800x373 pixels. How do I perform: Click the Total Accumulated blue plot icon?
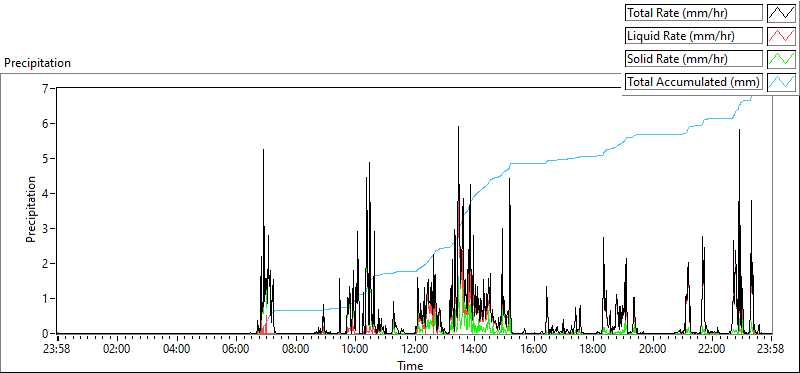(782, 82)
